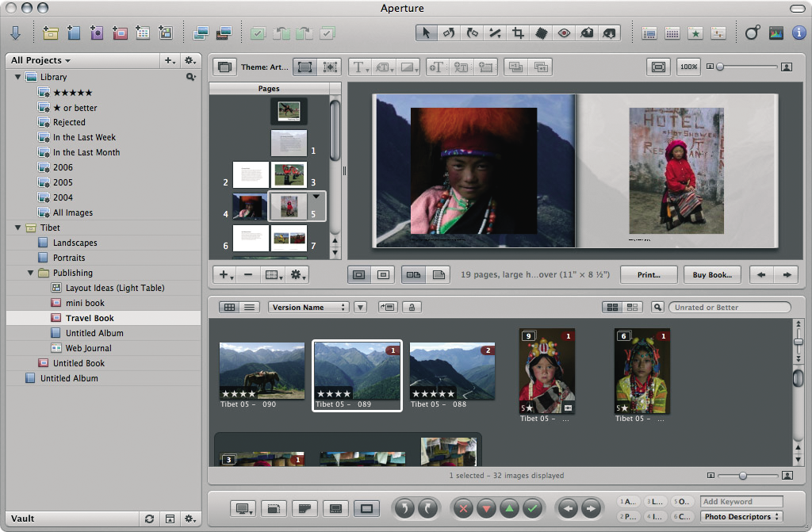812x532 pixels.
Task: Select the Stamp tool
Action: coord(610,33)
